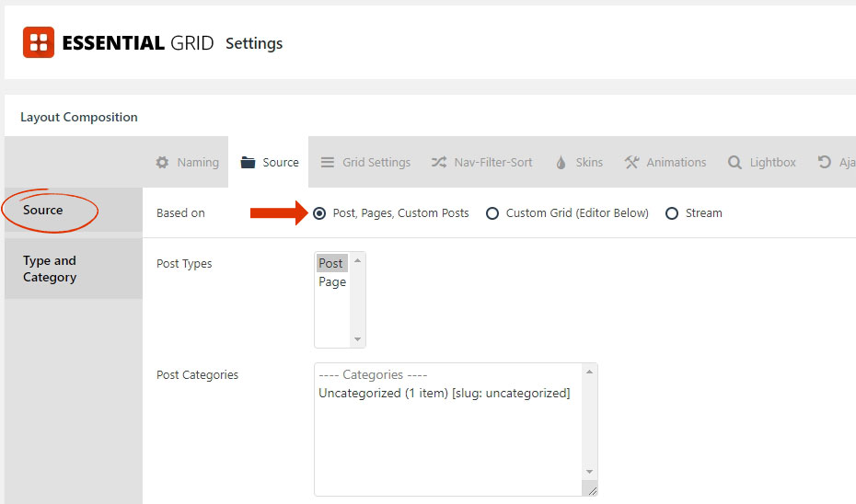Click the ---- Categories ---- header entry
856x504 pixels.
point(373,374)
